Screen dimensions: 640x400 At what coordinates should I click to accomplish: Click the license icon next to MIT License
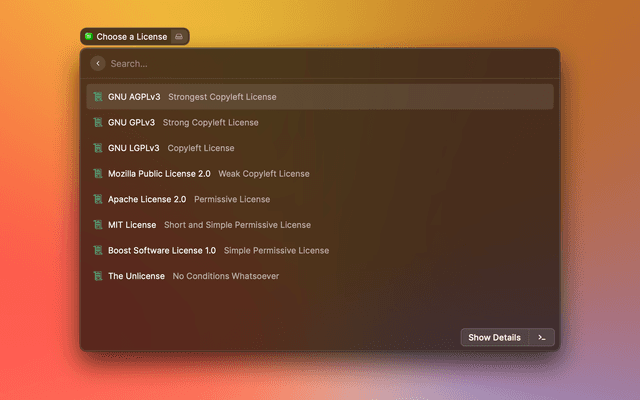click(98, 225)
